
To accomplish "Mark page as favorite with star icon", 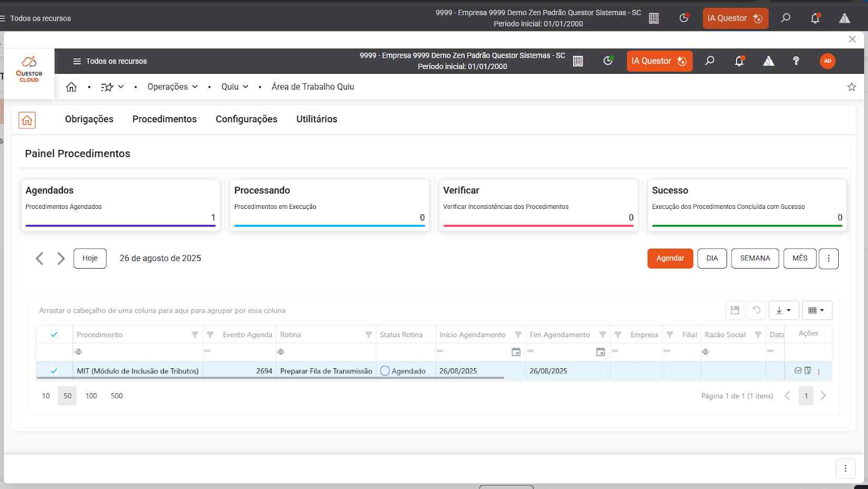I will [x=852, y=87].
